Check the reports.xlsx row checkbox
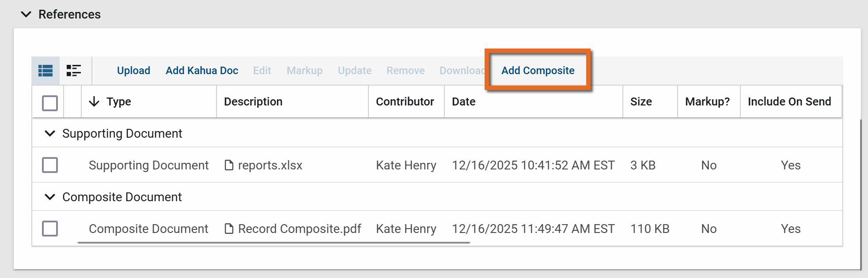This screenshot has width=868, height=278. point(50,165)
